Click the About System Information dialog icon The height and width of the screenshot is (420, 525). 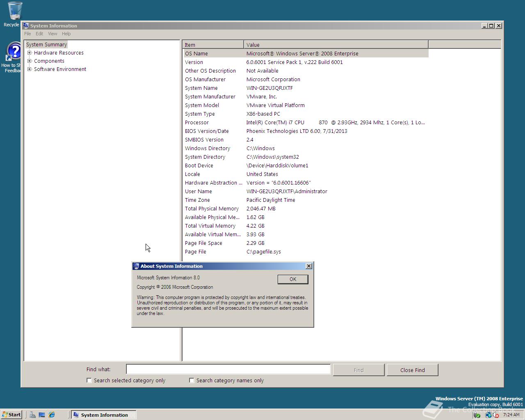136,266
